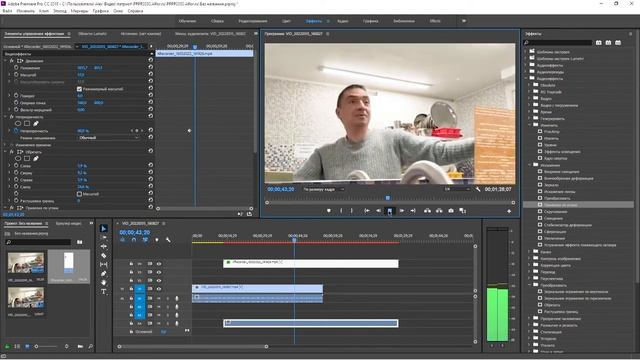The image size is (640, 360).
Task: Hide track V4 with the eye icon
Action: point(159,264)
